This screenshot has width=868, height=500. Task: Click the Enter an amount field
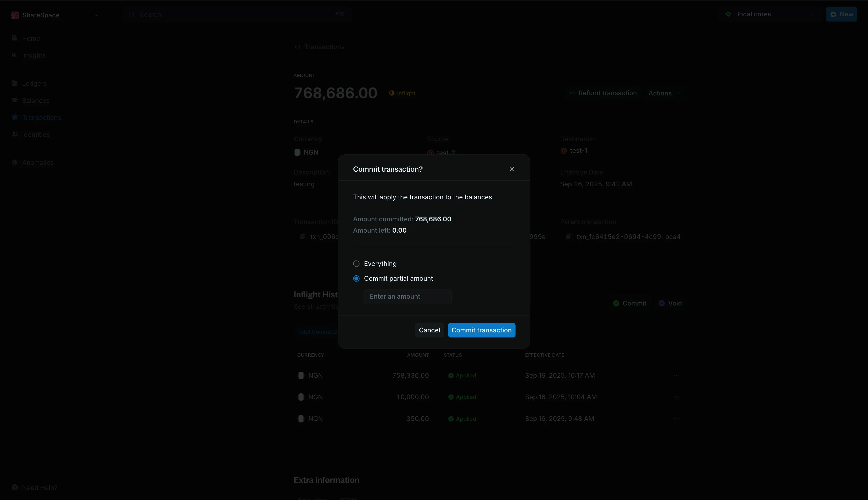pos(407,296)
